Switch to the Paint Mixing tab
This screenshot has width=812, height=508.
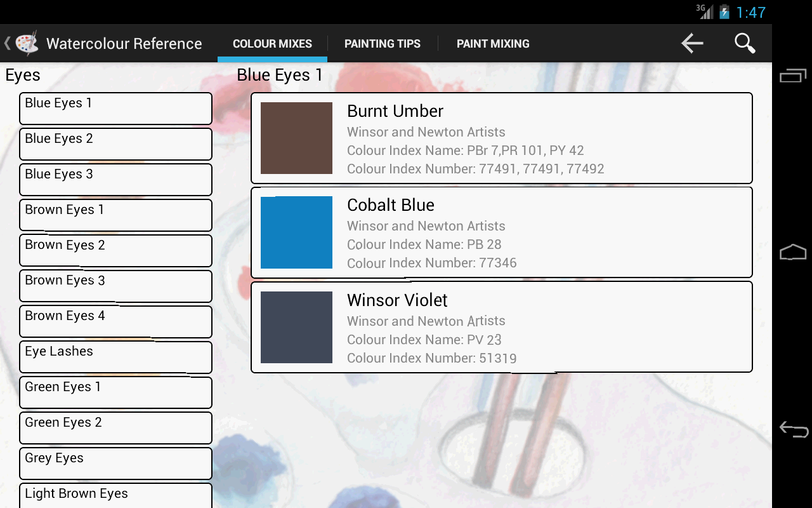[493, 44]
